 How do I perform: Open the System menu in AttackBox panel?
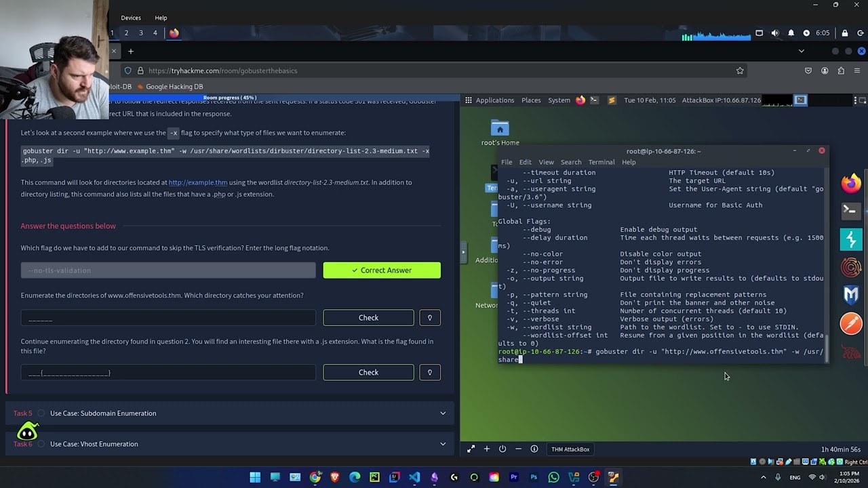pos(559,100)
